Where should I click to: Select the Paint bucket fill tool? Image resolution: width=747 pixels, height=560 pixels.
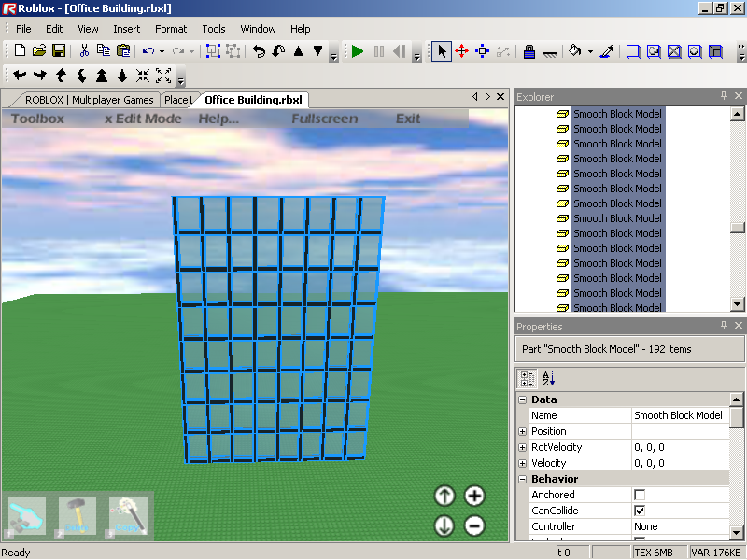point(575,51)
